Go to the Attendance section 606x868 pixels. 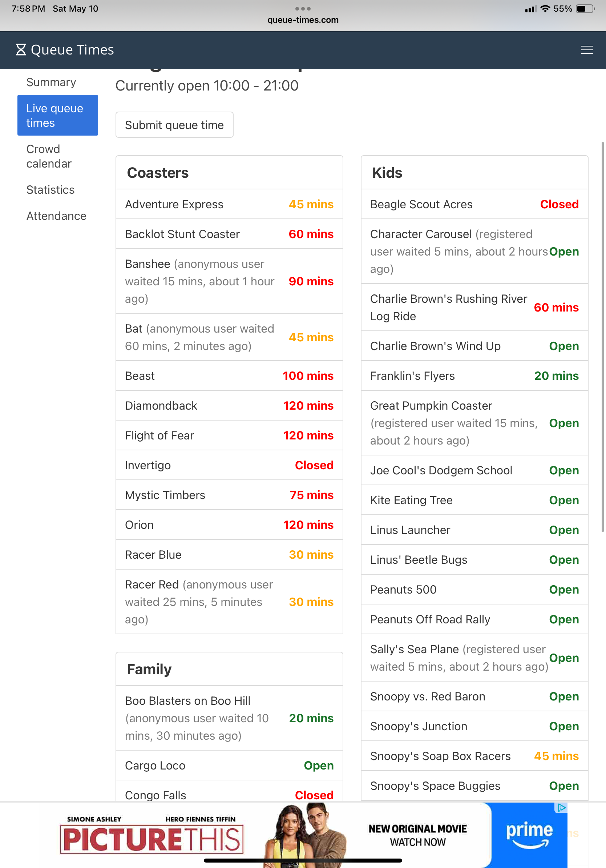(56, 216)
